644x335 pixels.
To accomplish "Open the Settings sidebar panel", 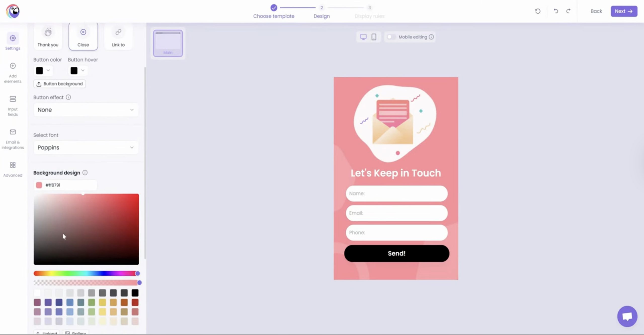I will tap(13, 42).
